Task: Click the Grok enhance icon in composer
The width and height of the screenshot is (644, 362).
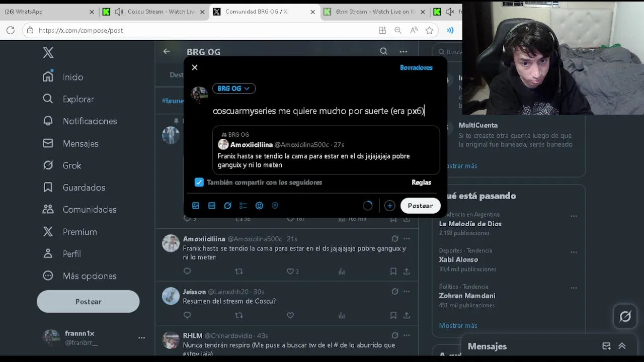Action: [227, 206]
